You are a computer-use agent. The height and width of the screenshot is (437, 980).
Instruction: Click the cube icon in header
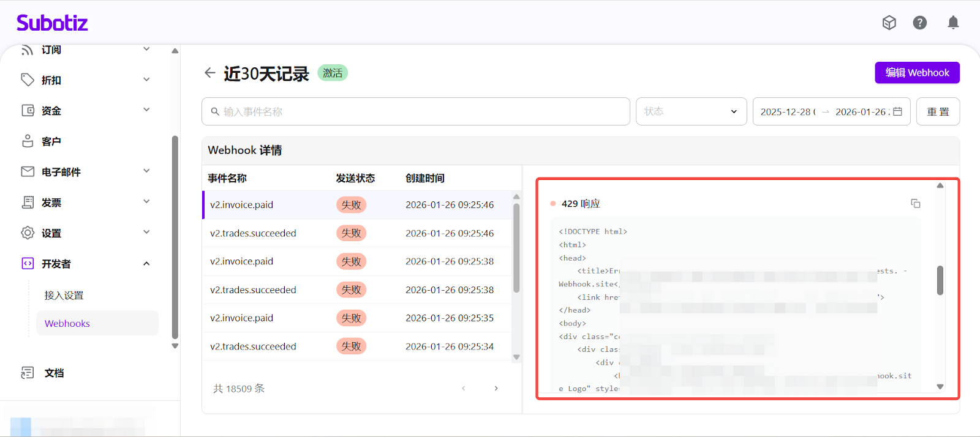coord(889,23)
